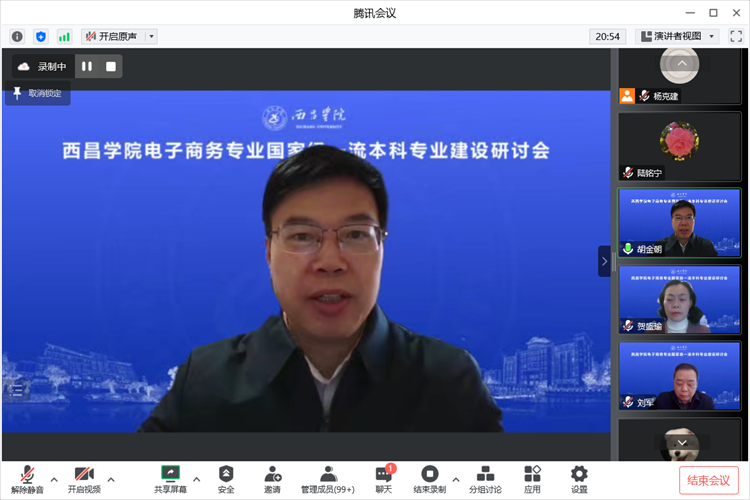
Task: Toggle 开启原声 original sound
Action: pos(113,36)
